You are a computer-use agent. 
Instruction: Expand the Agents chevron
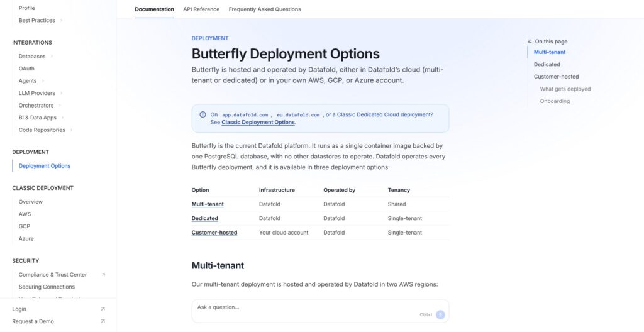pyautogui.click(x=43, y=81)
